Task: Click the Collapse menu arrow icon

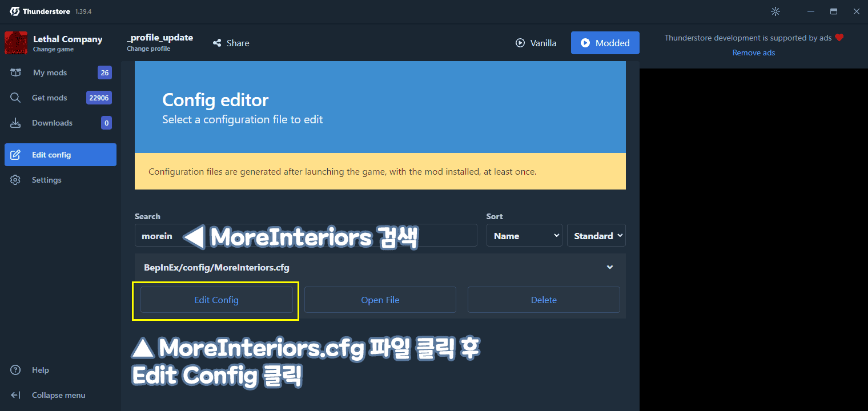Action: click(x=15, y=395)
